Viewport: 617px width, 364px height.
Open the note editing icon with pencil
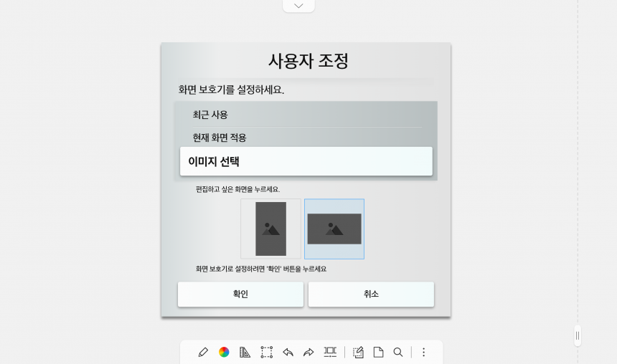pyautogui.click(x=358, y=352)
